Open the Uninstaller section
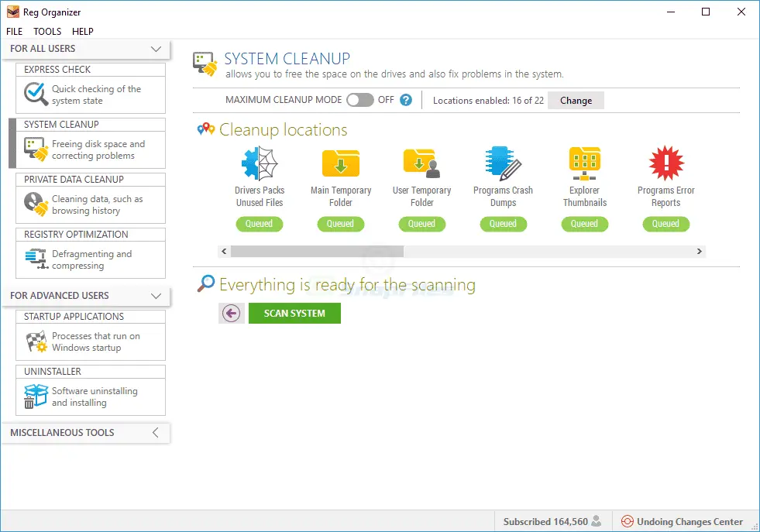Viewport: 760px width, 532px height. [91, 390]
